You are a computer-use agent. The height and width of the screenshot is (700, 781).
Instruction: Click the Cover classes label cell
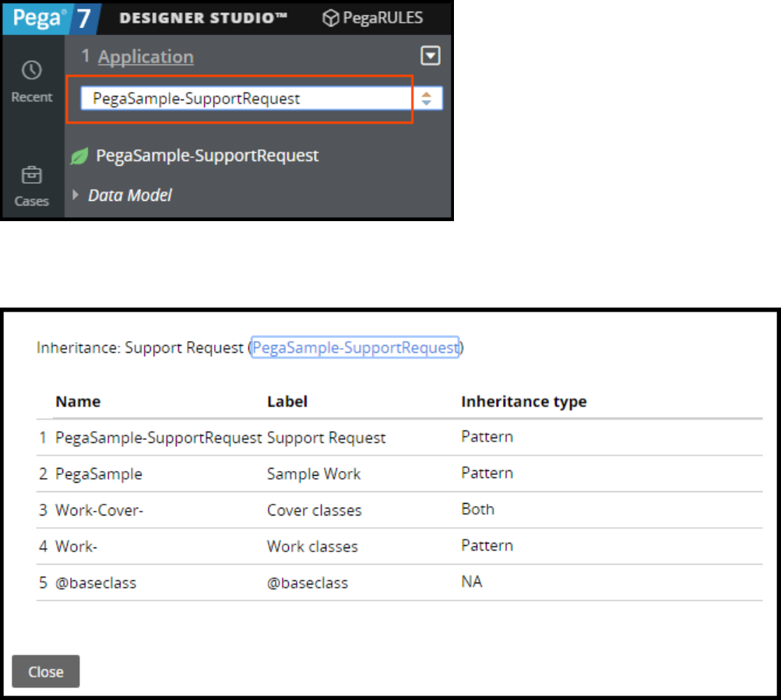point(315,510)
